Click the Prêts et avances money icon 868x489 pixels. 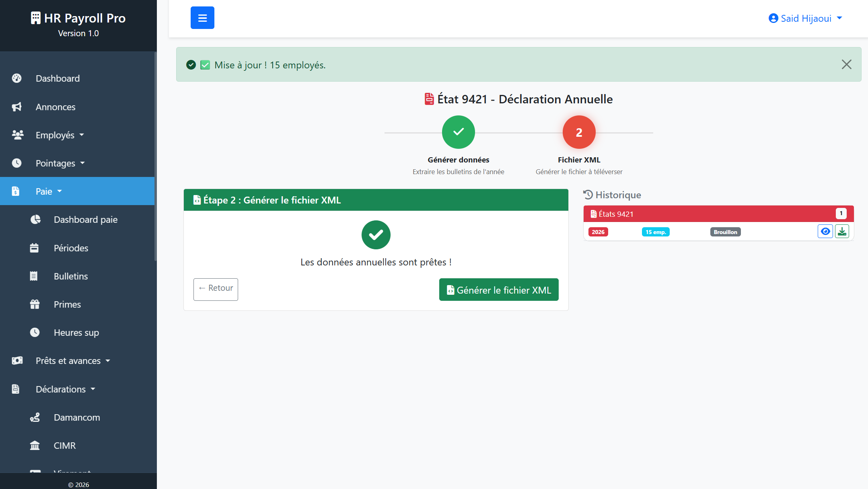click(x=17, y=361)
